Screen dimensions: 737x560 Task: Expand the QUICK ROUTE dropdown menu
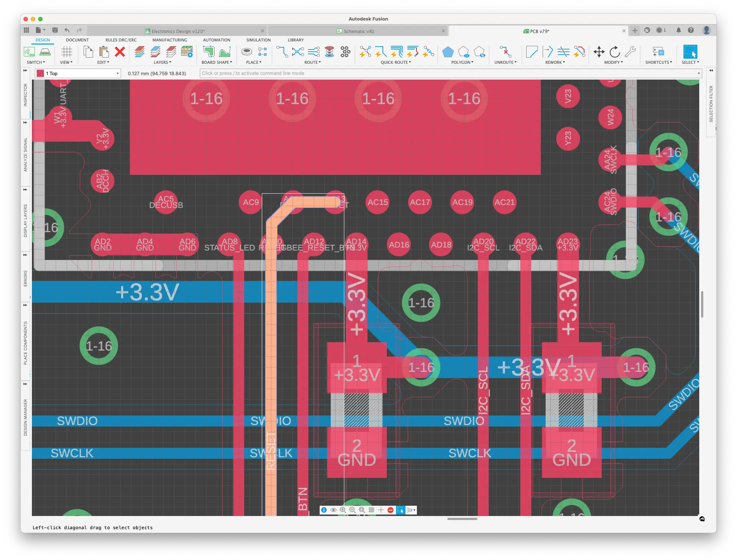click(396, 62)
